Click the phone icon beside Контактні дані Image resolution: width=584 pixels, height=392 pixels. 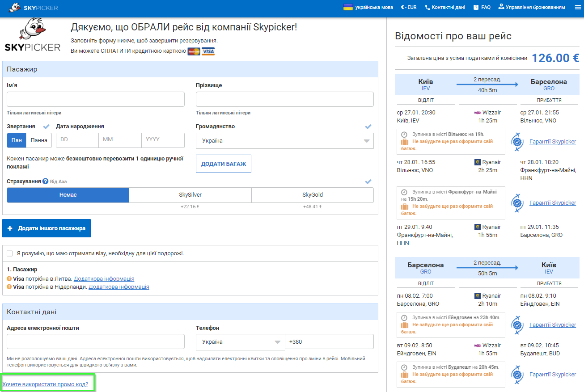click(x=427, y=8)
